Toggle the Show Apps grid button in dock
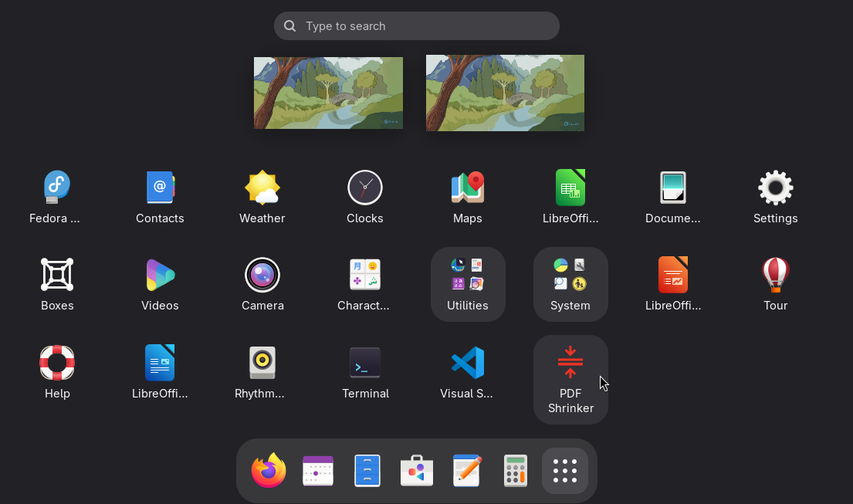Viewport: 853px width, 504px height. (x=564, y=471)
